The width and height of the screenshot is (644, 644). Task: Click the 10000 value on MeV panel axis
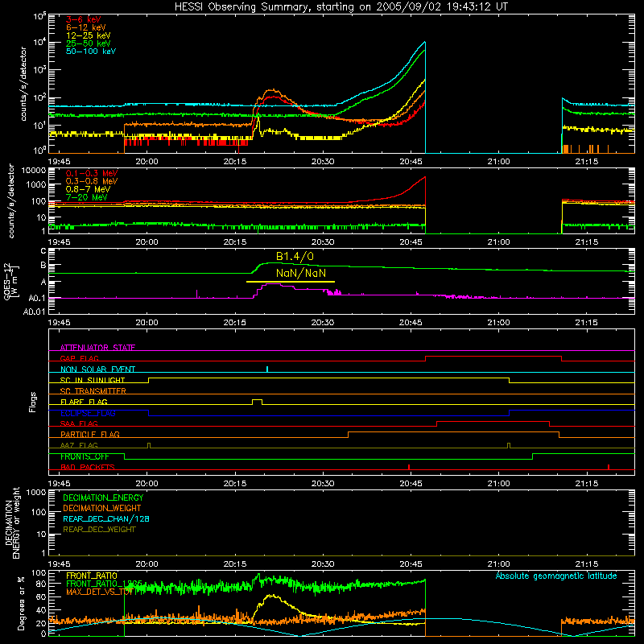(x=34, y=171)
